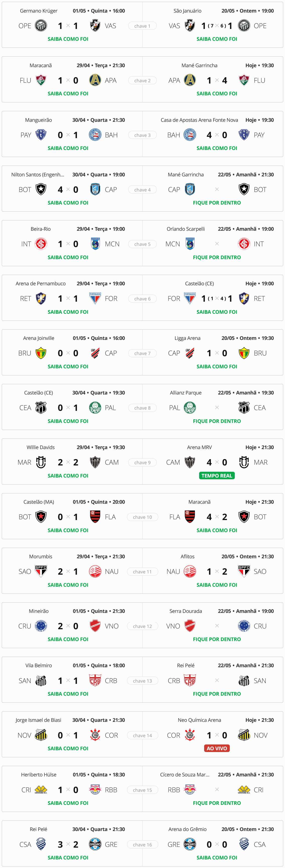Select the São Paulo crest in the Morumbis match

[x=41, y=571]
